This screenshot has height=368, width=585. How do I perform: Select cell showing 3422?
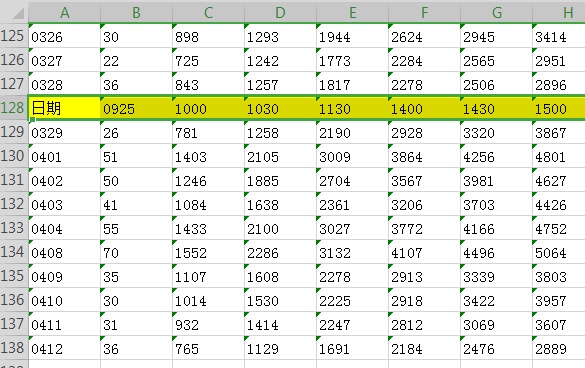(497, 300)
